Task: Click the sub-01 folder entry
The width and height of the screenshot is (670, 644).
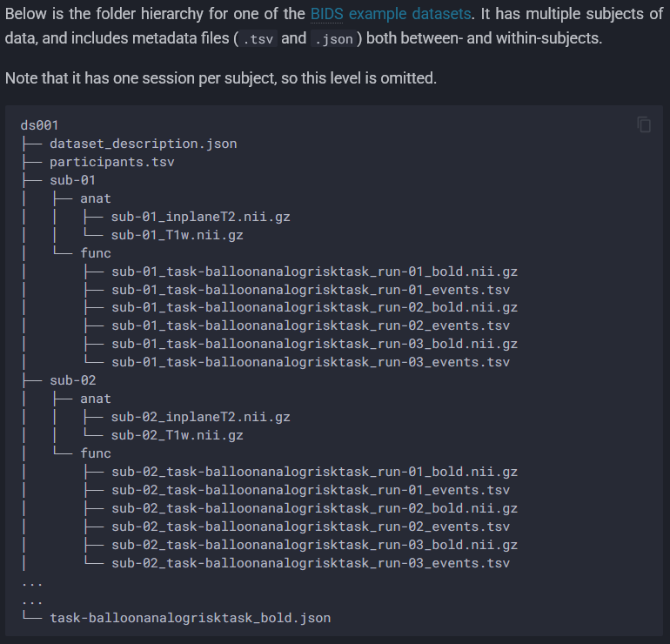Action: 73,180
